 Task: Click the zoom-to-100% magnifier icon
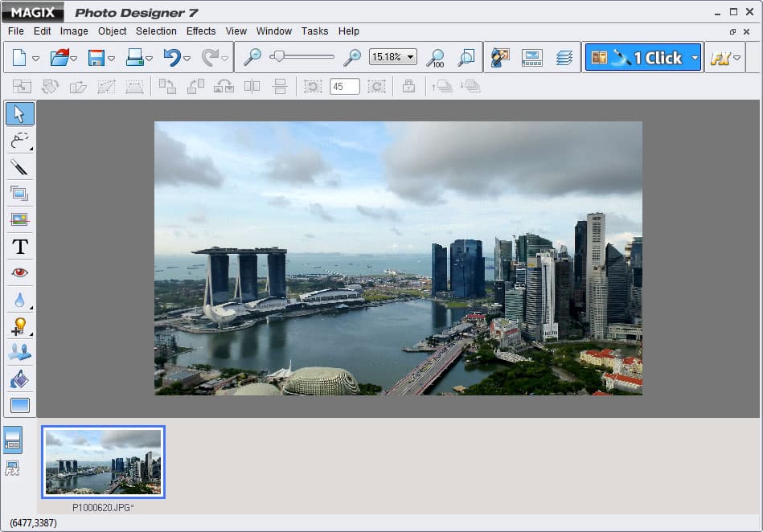435,58
